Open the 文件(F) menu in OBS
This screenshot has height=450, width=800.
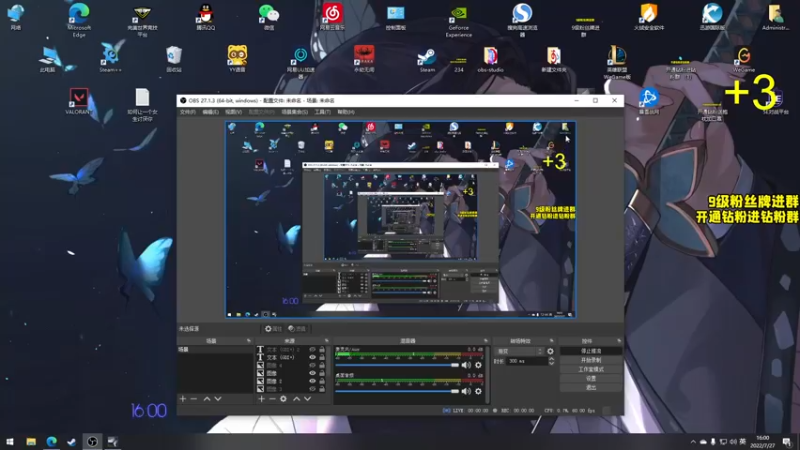pyautogui.click(x=187, y=112)
